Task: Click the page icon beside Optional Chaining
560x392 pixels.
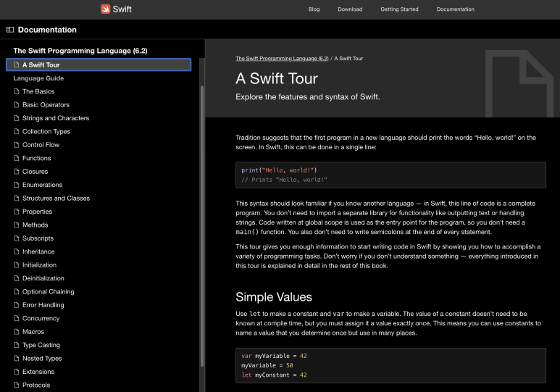Action: (16, 291)
